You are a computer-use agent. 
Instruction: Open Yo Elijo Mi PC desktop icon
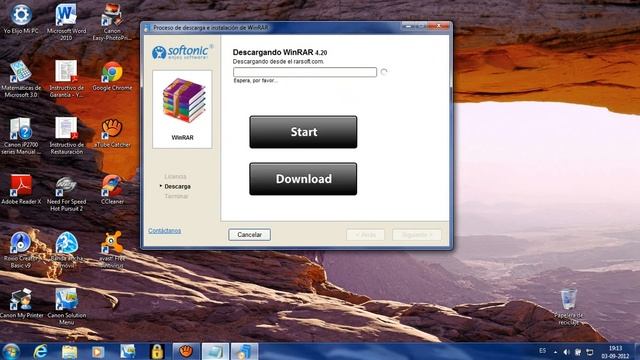(21, 19)
